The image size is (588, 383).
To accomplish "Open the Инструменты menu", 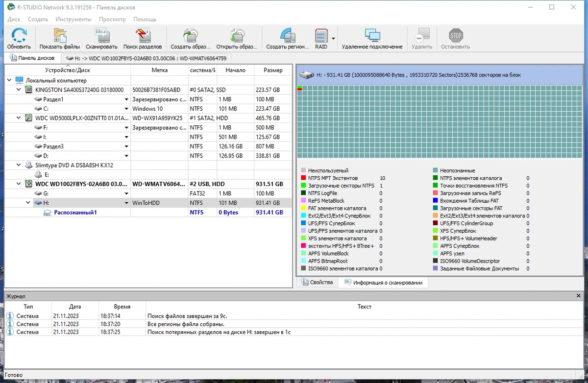I will click(x=73, y=19).
